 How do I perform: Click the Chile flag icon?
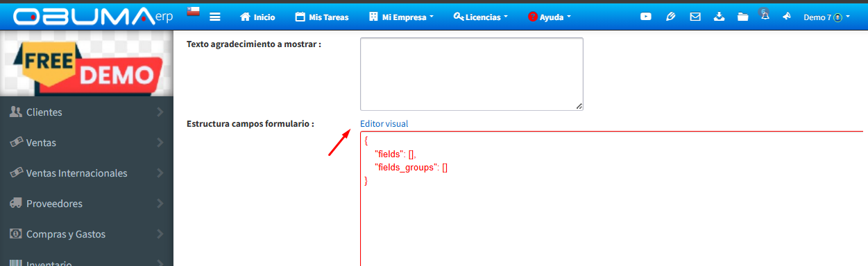click(194, 11)
